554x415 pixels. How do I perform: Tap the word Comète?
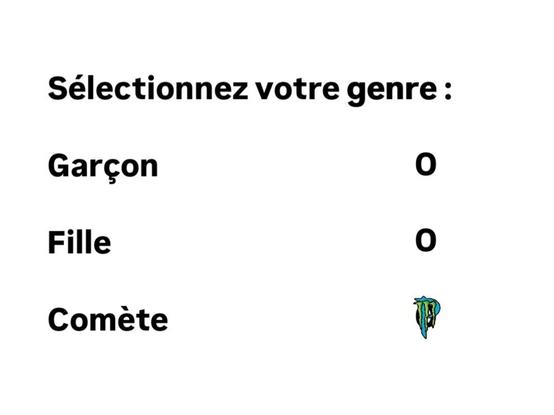(x=108, y=319)
